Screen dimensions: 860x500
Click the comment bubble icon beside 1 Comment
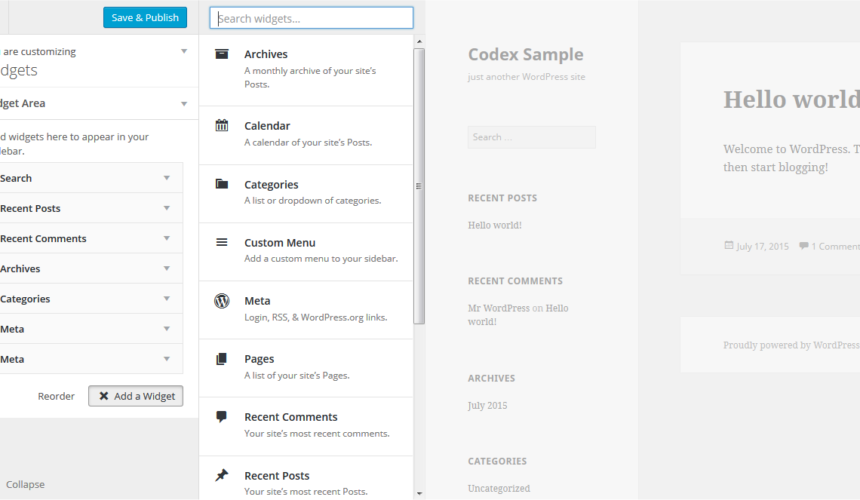tap(804, 246)
